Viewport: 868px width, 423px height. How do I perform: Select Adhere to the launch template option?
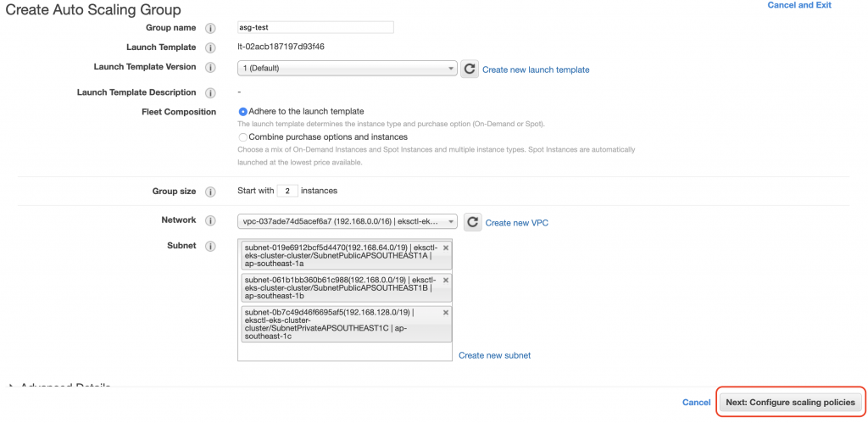tap(243, 111)
